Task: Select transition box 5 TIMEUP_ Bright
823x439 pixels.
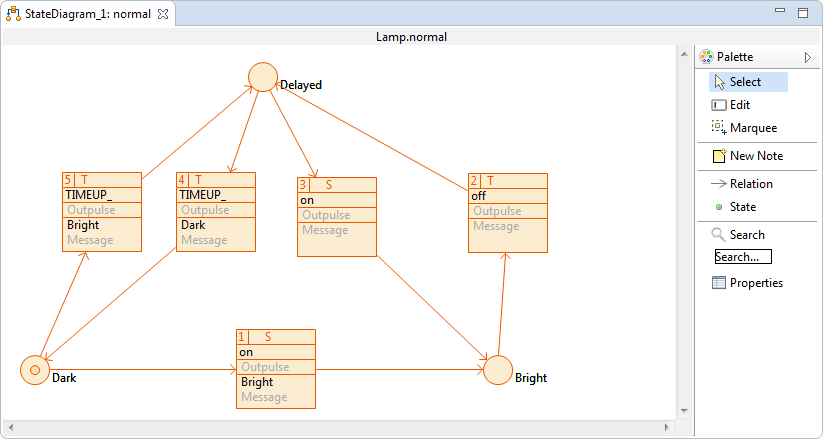Action: [101, 211]
